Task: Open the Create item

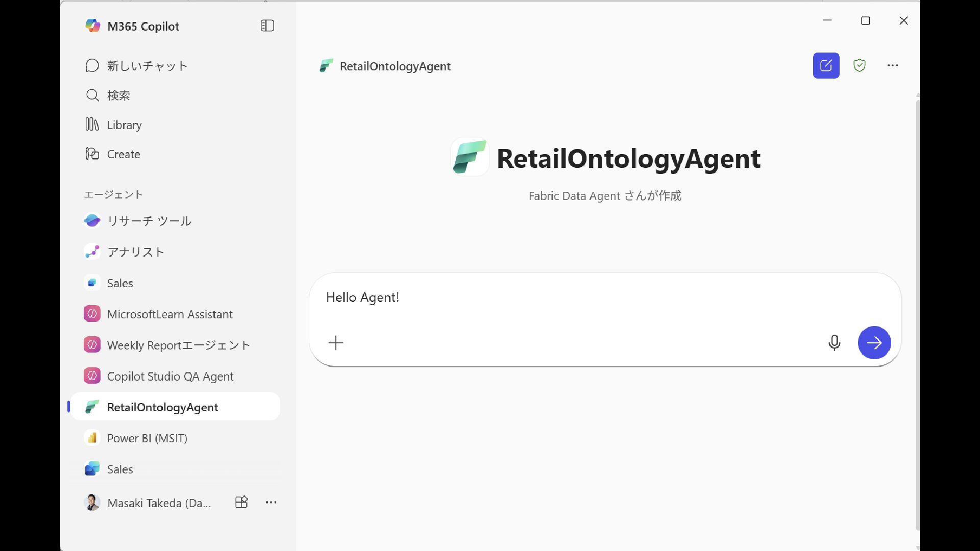Action: (123, 154)
